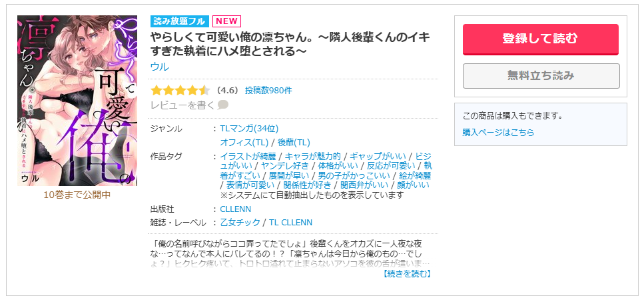Image resolution: width=644 pixels, height=300 pixels.
Task: Select the オフィス(TL) genre link
Action: (244, 142)
